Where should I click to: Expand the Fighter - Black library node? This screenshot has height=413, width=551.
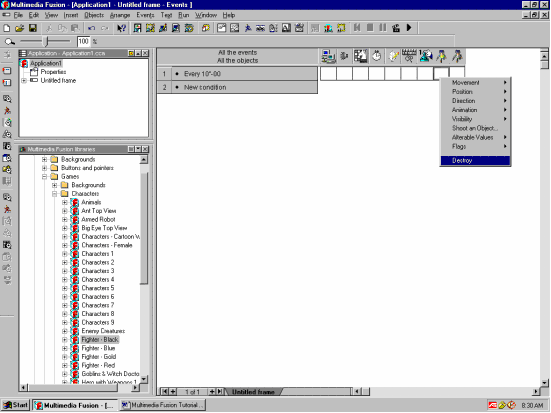[x=65, y=340]
